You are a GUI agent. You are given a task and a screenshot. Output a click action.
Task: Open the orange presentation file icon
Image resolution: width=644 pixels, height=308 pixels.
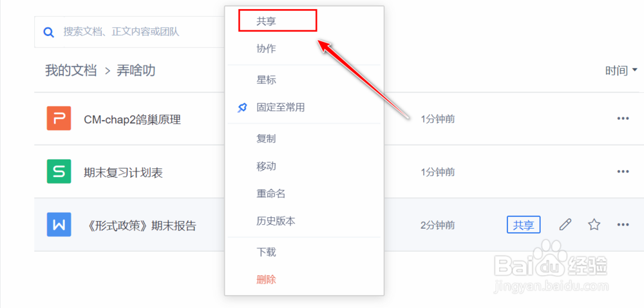click(59, 119)
